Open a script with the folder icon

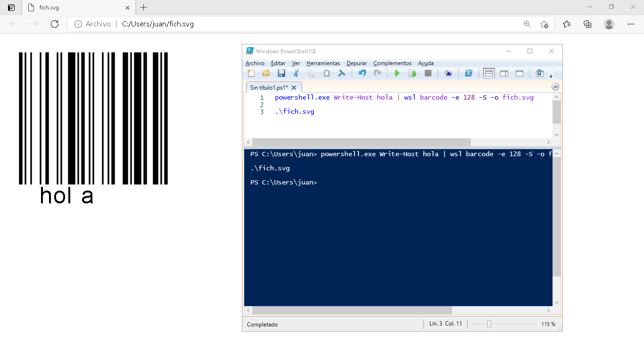(x=266, y=73)
